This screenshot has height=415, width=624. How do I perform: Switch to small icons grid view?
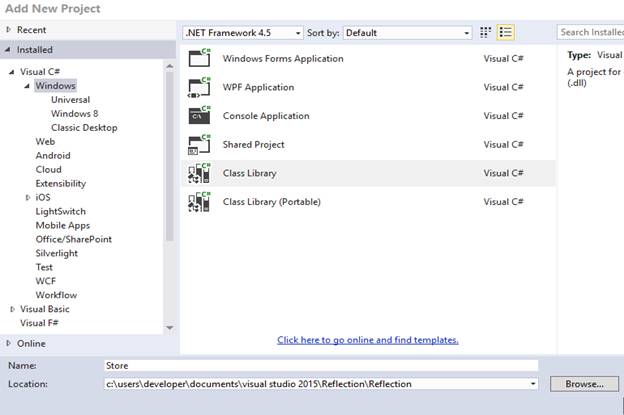[x=485, y=32]
